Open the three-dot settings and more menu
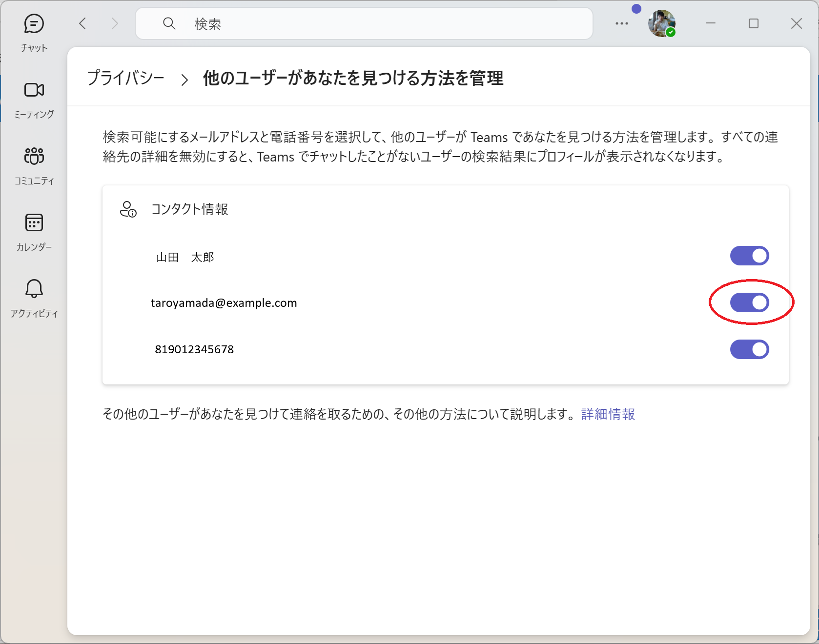Screen dimensions: 819x644 [x=621, y=23]
